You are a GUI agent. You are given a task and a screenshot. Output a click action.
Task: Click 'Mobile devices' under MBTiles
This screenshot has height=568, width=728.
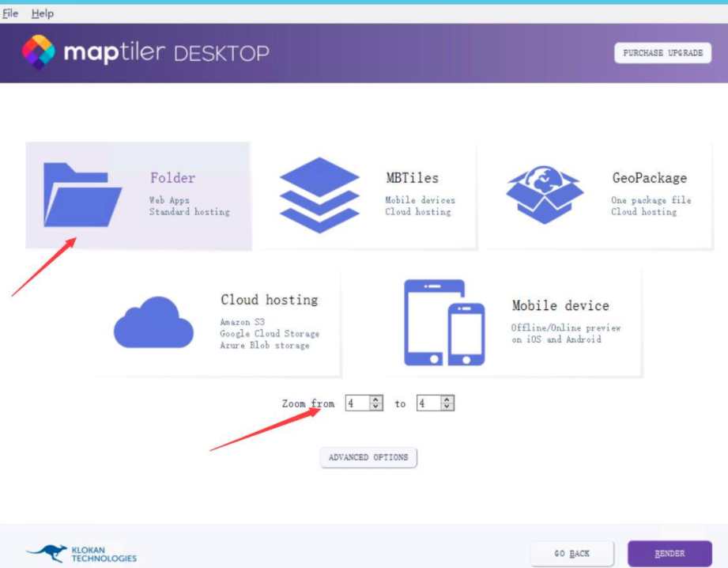[421, 200]
